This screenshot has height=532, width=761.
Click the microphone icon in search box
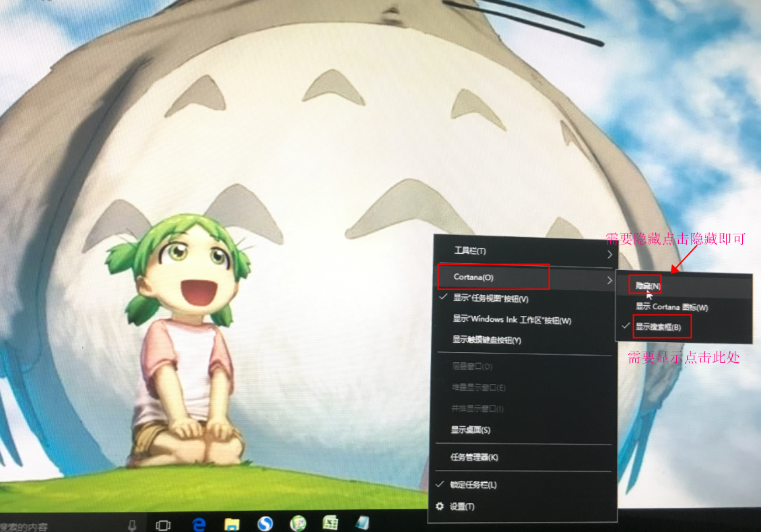pyautogui.click(x=131, y=526)
